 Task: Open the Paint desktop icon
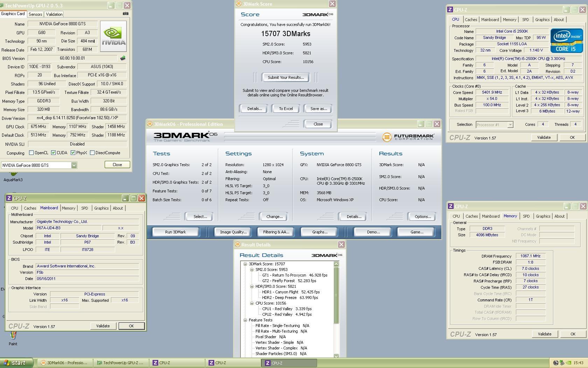13,339
